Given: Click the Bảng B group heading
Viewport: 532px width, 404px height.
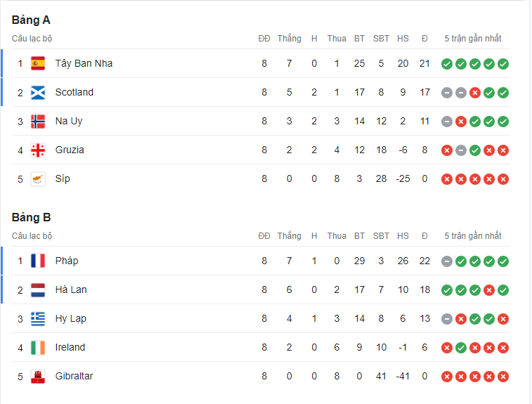Looking at the screenshot, I should pyautogui.click(x=31, y=218).
